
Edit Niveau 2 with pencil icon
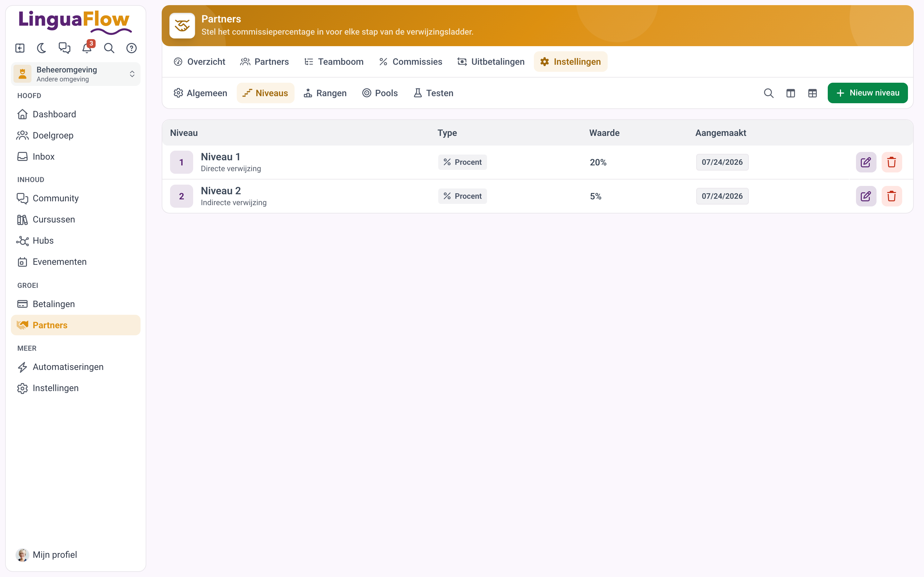(866, 196)
